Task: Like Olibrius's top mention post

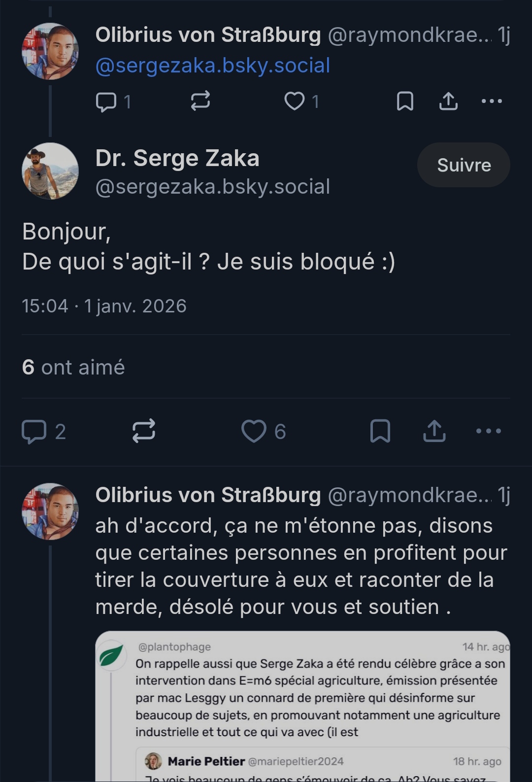Action: (x=295, y=101)
